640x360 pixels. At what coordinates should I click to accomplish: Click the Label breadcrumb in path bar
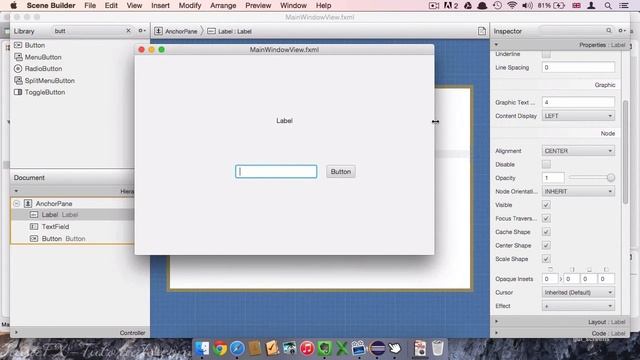coord(229,31)
